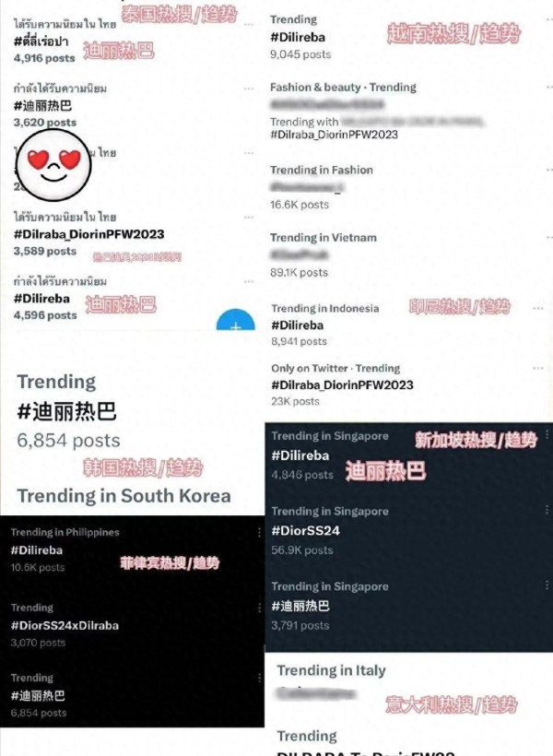Select Trending in South Korea heading
The image size is (553, 756).
pos(124,496)
